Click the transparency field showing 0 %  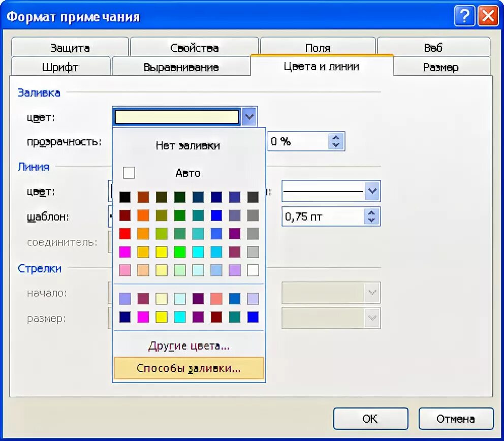pos(298,141)
